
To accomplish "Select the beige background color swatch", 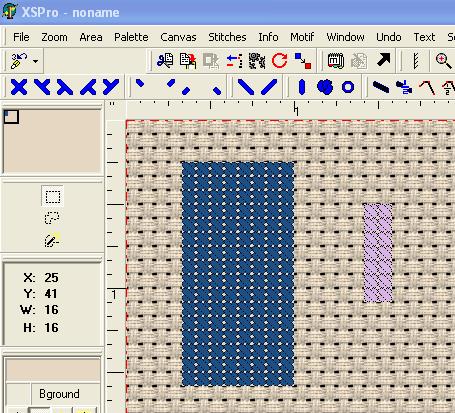I will coord(53,369).
